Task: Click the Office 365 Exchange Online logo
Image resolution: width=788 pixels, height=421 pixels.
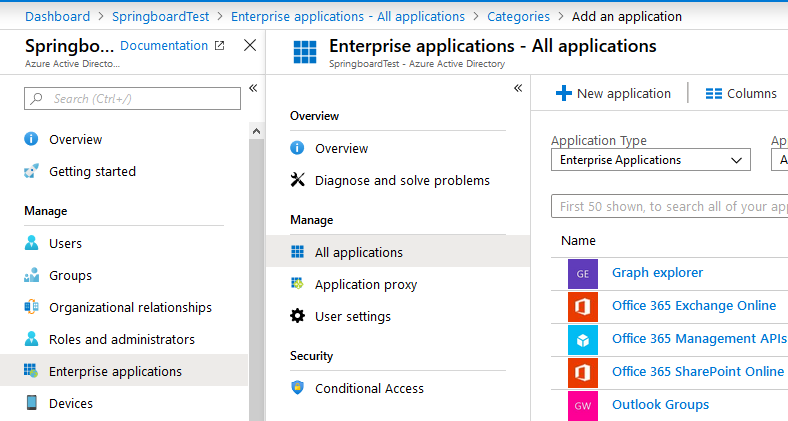Action: click(583, 306)
